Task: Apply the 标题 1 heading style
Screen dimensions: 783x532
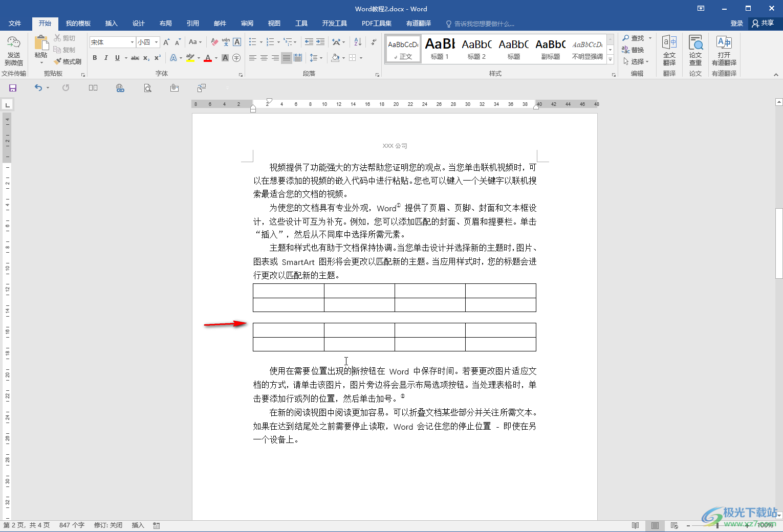Action: click(440, 49)
